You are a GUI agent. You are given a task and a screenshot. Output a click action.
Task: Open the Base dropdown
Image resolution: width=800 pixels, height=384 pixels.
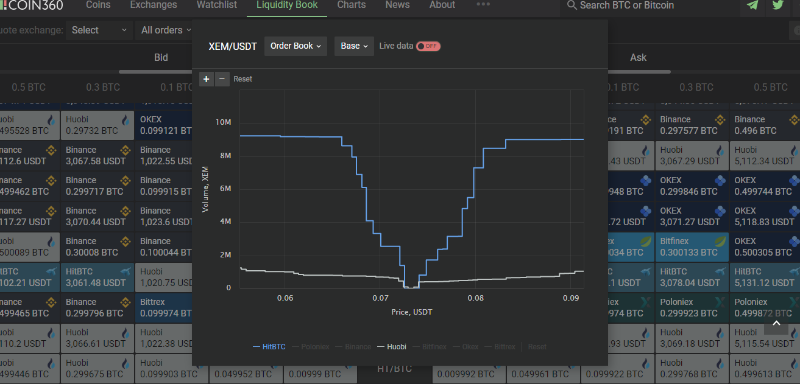point(354,46)
